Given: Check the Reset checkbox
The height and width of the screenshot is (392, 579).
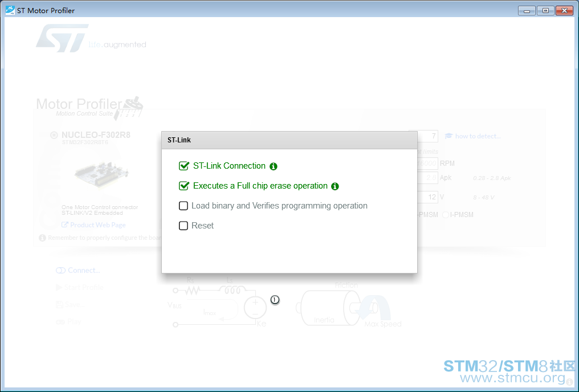Looking at the screenshot, I should pos(184,226).
